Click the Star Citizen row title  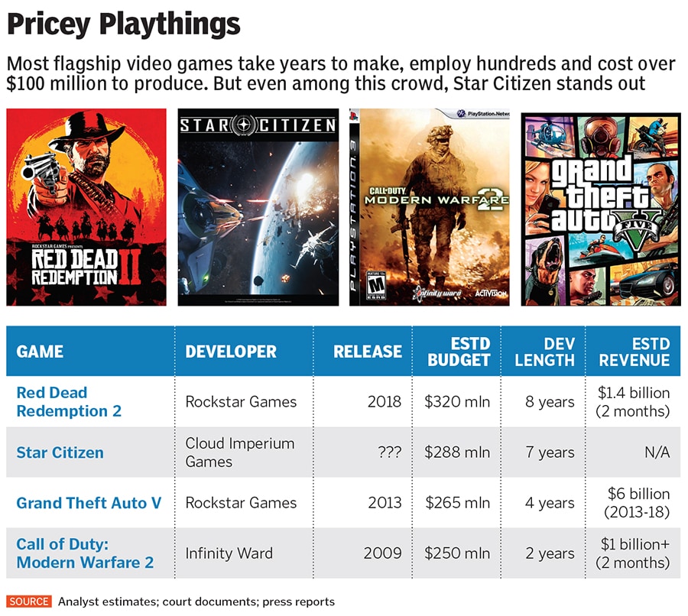pos(60,452)
